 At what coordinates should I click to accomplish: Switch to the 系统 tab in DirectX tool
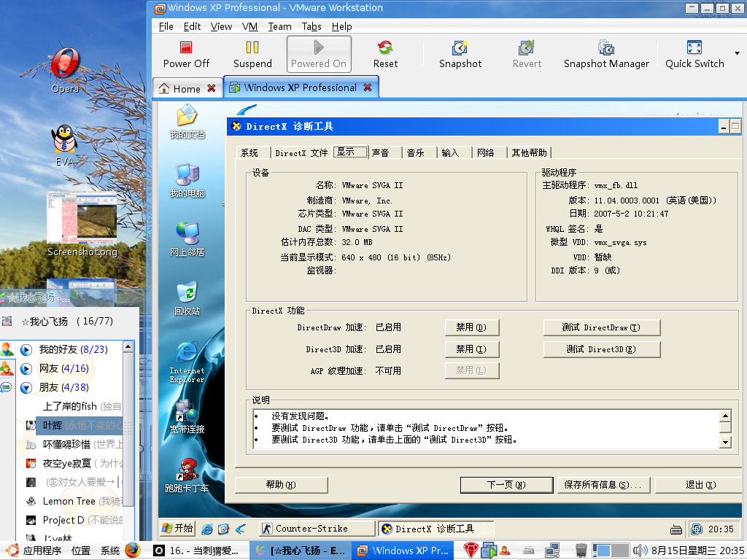[249, 153]
